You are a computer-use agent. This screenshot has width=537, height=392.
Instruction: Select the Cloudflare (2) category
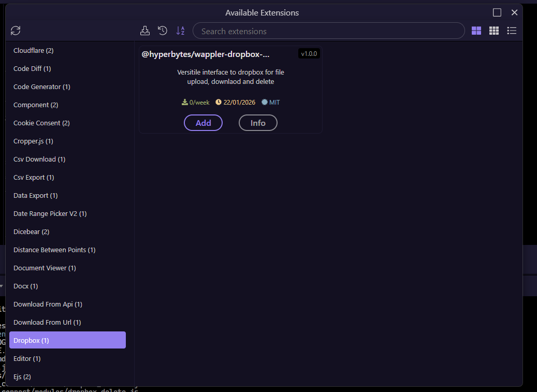(x=33, y=51)
